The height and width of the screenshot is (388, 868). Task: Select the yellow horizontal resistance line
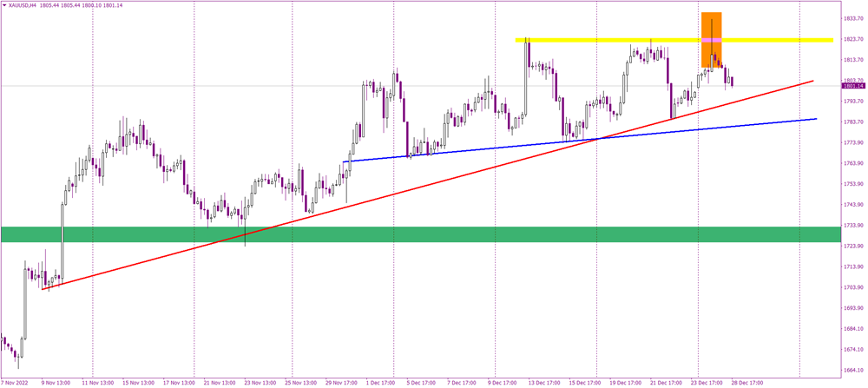(674, 40)
